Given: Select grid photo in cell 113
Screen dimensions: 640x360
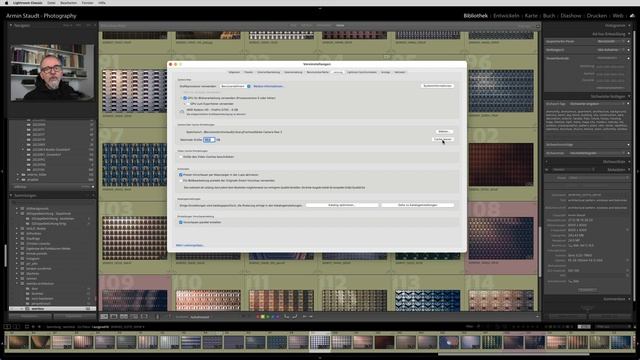Looking at the screenshot, I should coord(427,301).
